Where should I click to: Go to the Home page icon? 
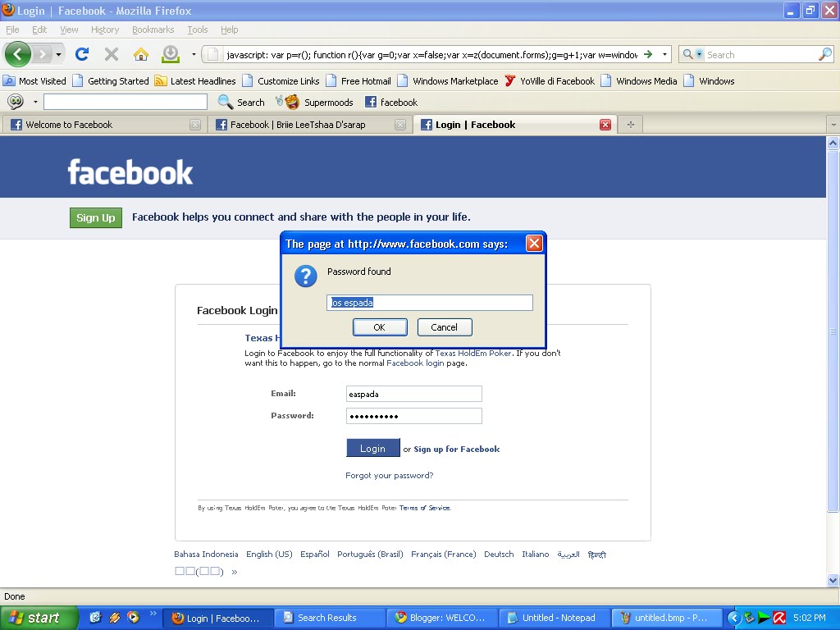141,54
